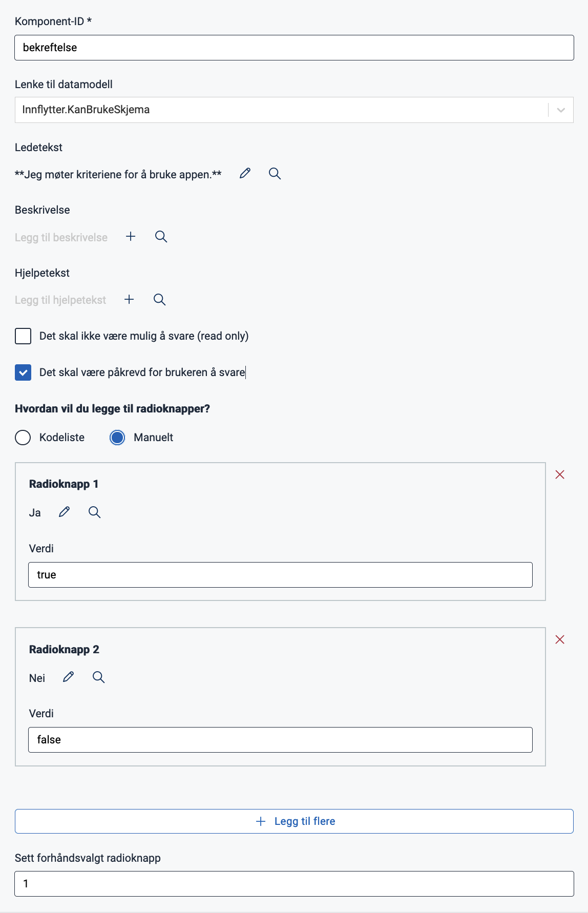Click the search icon next to Ledetekst
Screen dimensions: 588x913
click(x=275, y=174)
